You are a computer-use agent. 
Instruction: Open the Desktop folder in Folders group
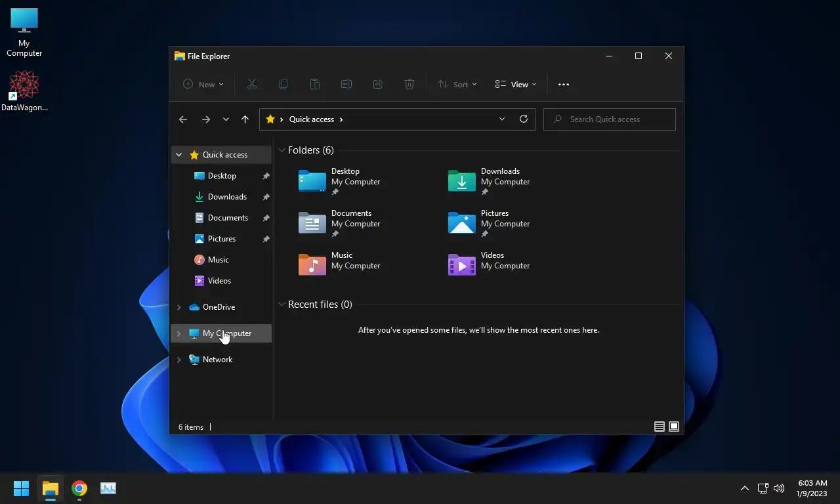[x=341, y=181]
